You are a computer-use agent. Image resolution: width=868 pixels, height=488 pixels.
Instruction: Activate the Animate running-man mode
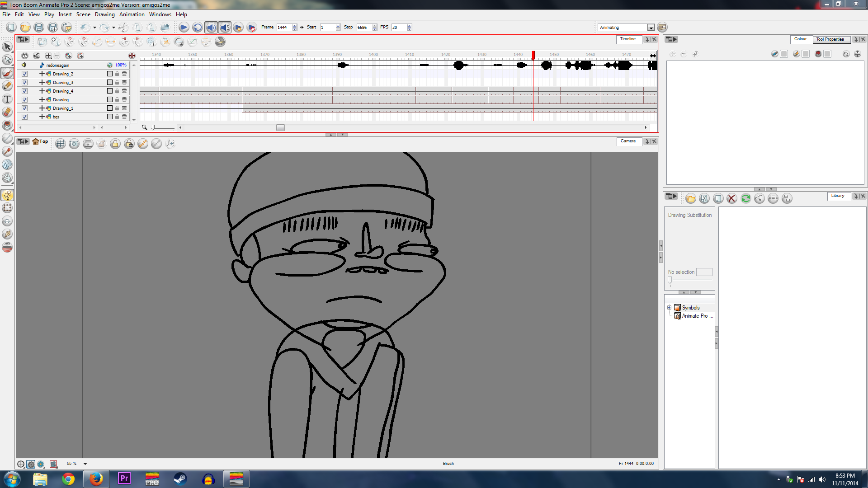click(x=7, y=195)
